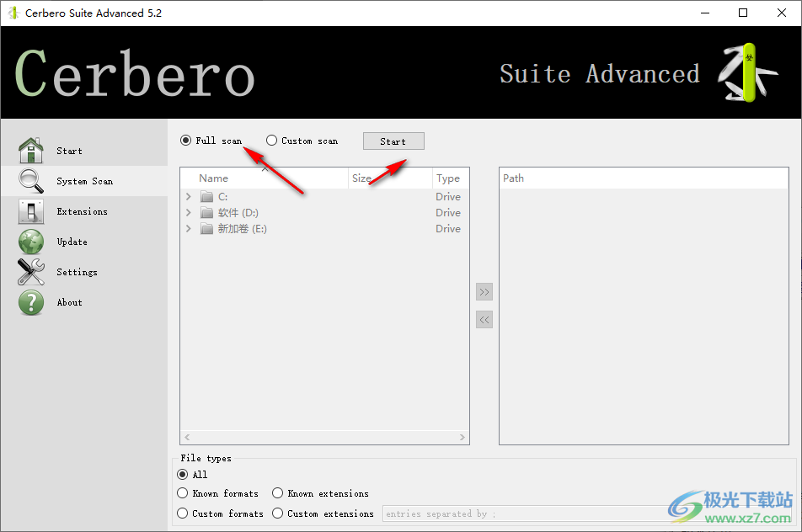
Task: Click the About question mark icon
Action: [30, 302]
